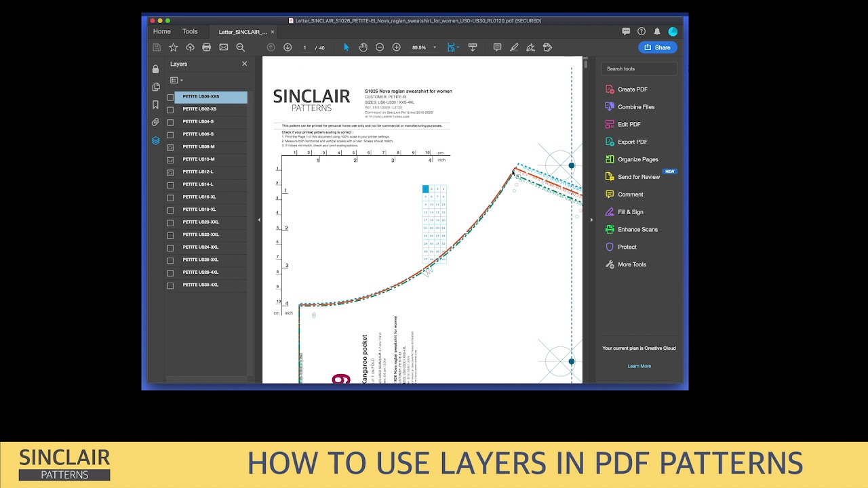The width and height of the screenshot is (868, 488).
Task: Click the Save file icon
Action: 157,47
